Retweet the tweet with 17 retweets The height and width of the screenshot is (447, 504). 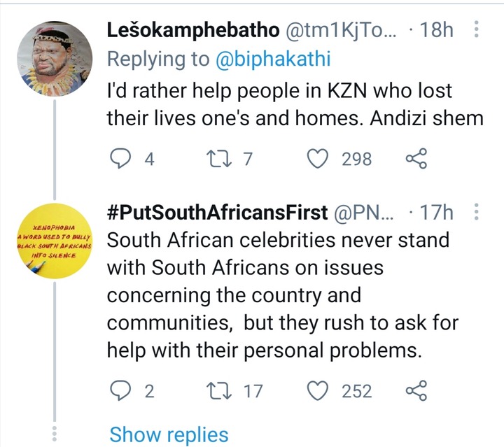pos(218,390)
